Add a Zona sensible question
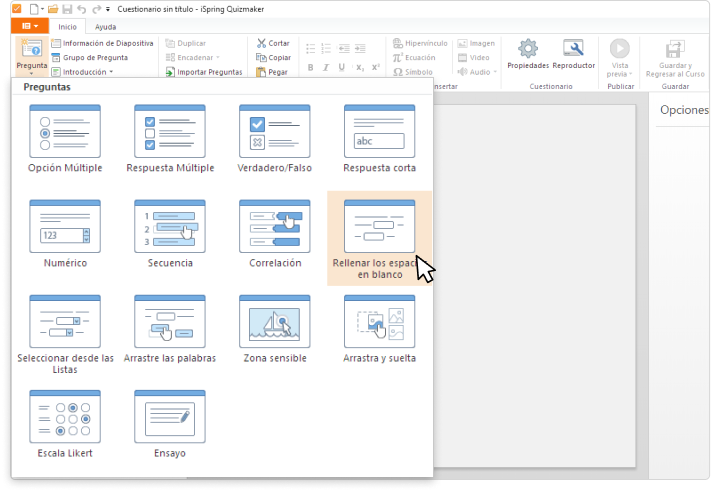711x491 pixels. (x=275, y=329)
